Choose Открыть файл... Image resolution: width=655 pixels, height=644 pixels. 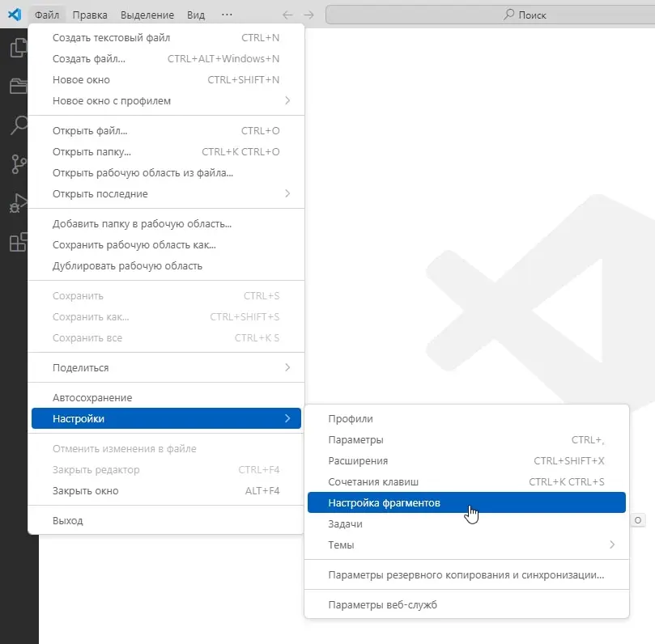point(166,130)
